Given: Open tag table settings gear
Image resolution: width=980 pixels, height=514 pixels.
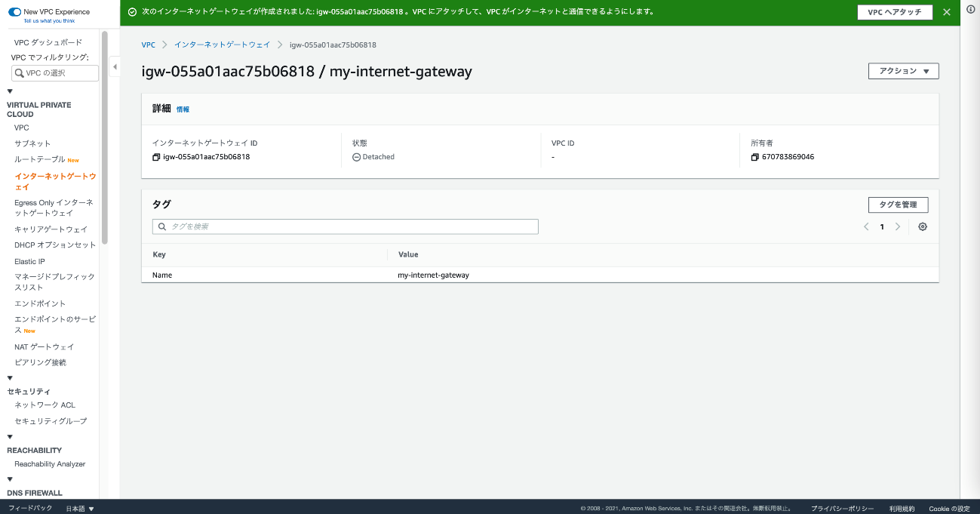Looking at the screenshot, I should click(923, 226).
